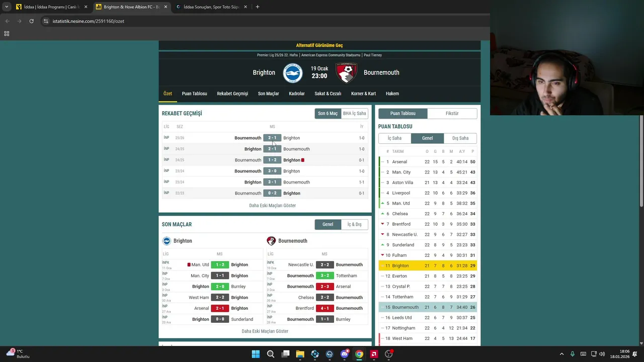
Task: Switch sidebar to Fikstür
Action: click(x=452, y=114)
